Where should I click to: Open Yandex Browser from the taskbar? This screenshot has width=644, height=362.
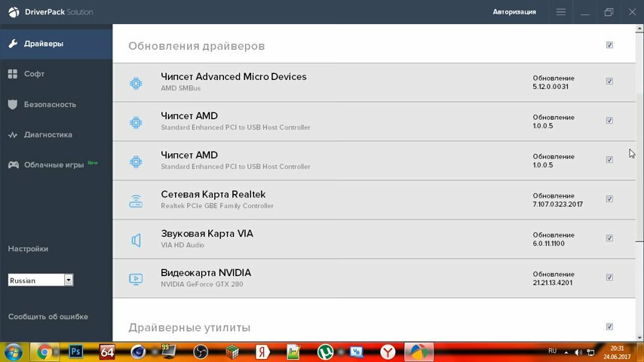(x=388, y=352)
